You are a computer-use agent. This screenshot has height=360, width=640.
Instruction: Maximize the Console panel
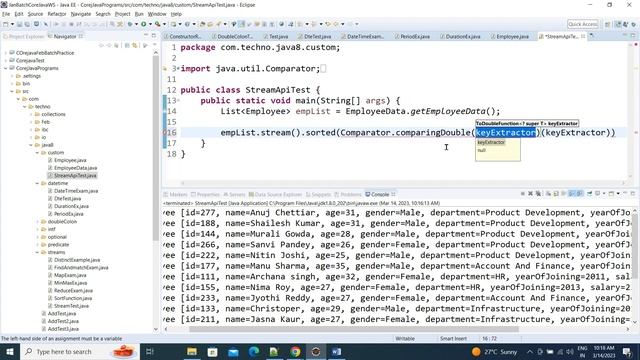click(x=633, y=193)
